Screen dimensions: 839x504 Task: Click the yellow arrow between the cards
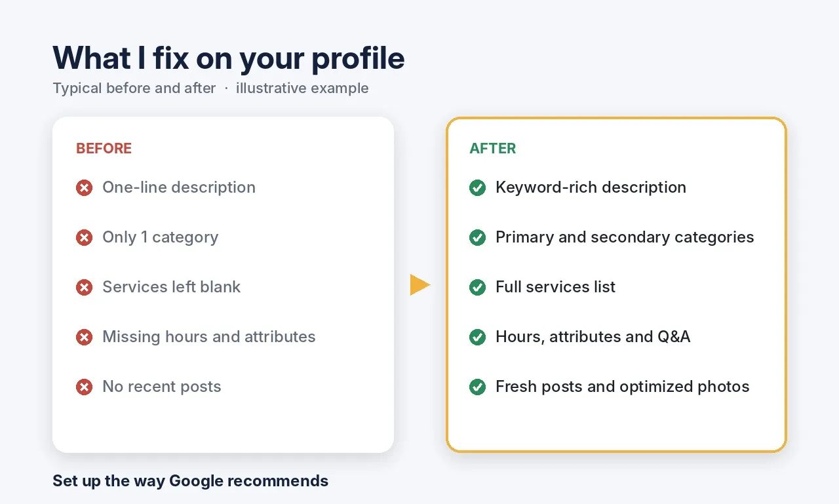coord(419,285)
